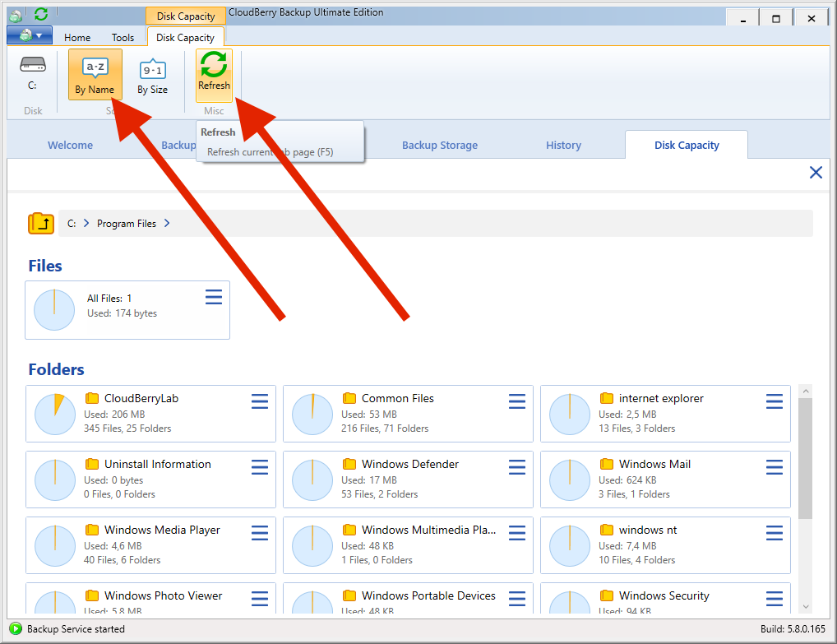
Task: Open the Home ribbon tab
Action: coord(77,37)
